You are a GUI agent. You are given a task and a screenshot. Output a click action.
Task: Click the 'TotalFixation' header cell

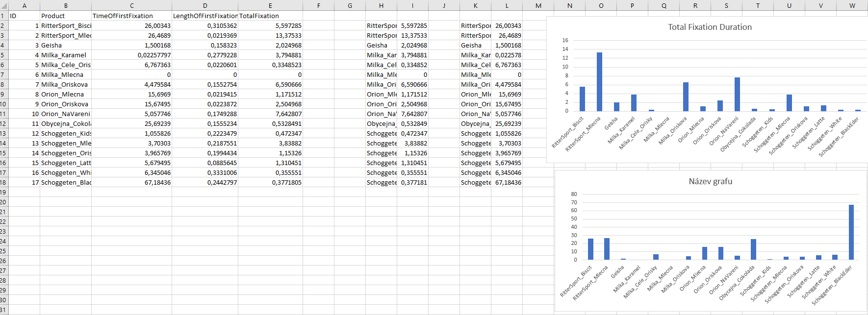[x=270, y=16]
